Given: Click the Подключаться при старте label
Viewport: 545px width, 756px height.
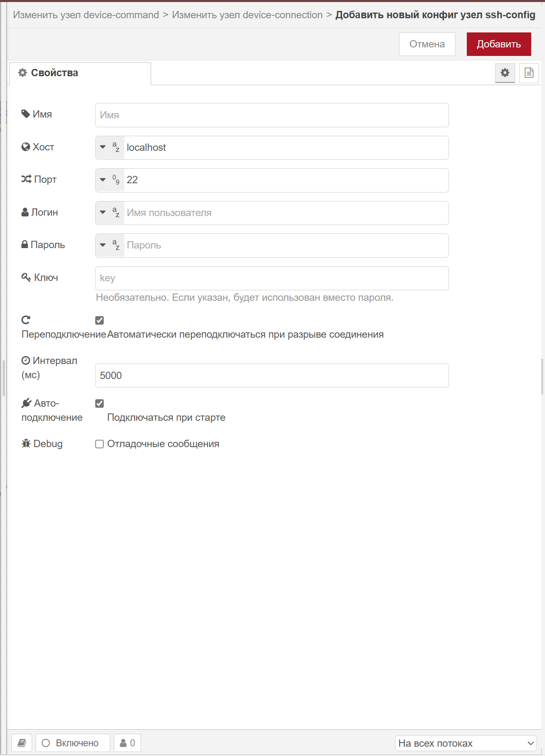Looking at the screenshot, I should tap(166, 418).
